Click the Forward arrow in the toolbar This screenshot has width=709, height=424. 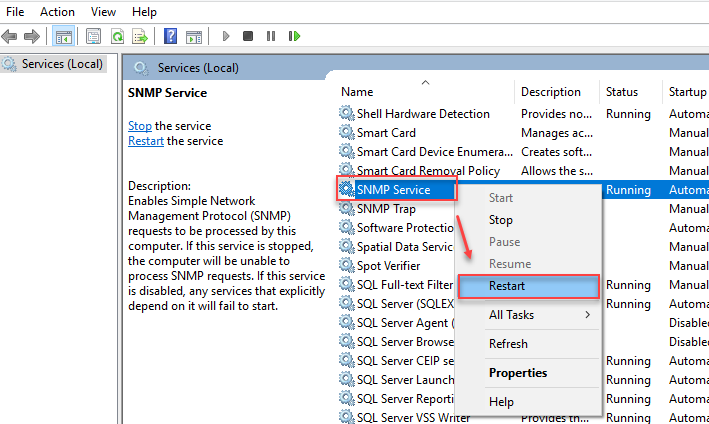[x=31, y=37]
